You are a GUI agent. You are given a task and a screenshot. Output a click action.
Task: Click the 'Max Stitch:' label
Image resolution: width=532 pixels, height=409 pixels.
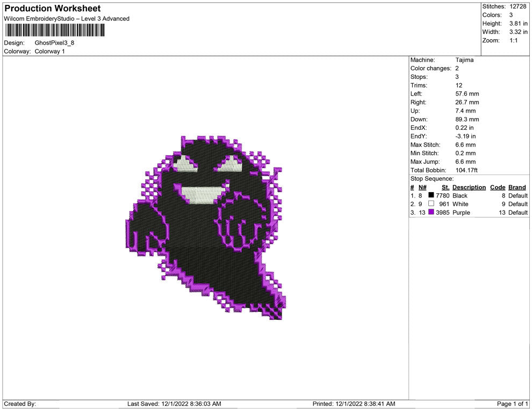426,145
